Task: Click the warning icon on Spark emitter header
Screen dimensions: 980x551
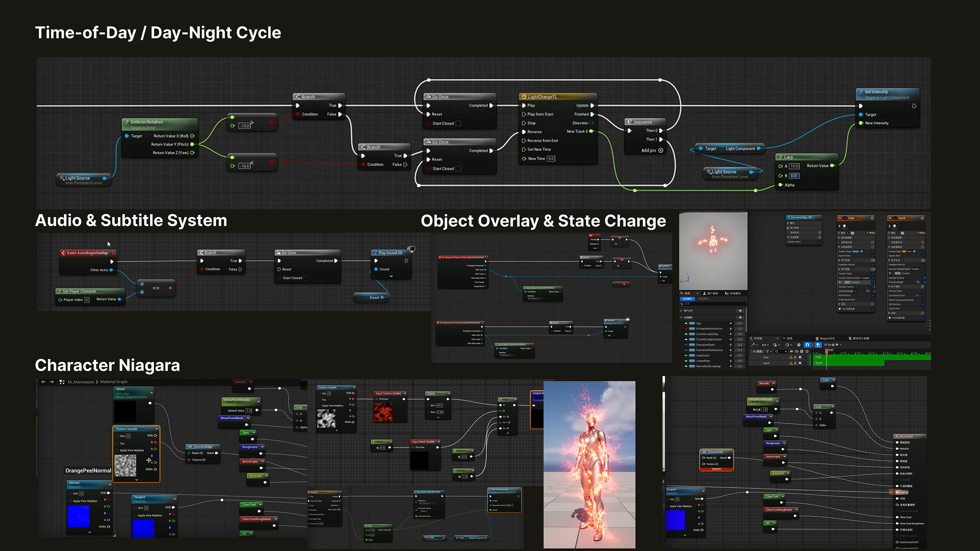Action: (922, 218)
